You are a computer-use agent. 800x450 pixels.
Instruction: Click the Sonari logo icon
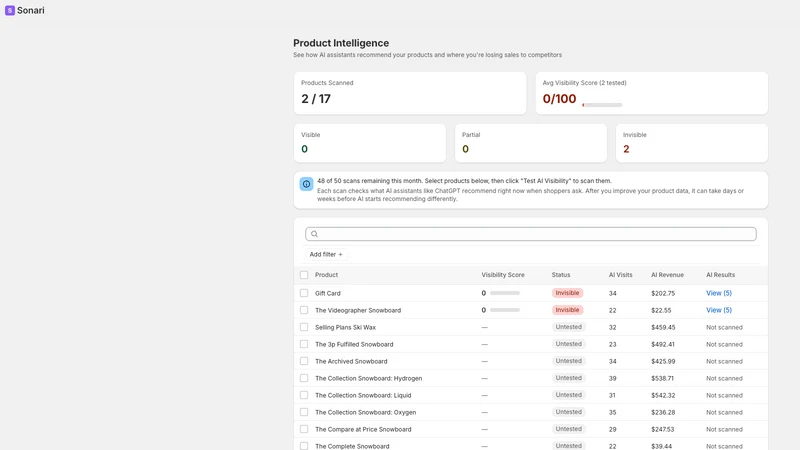[10, 10]
